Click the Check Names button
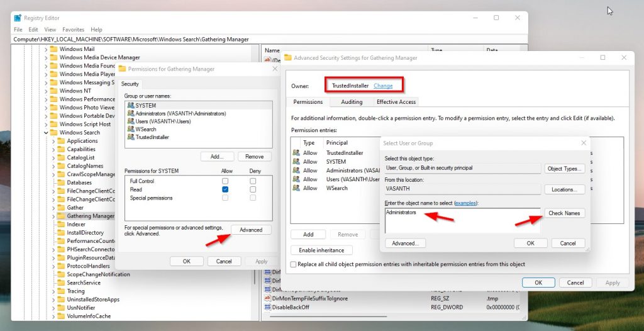This screenshot has height=331, width=644. [x=564, y=213]
